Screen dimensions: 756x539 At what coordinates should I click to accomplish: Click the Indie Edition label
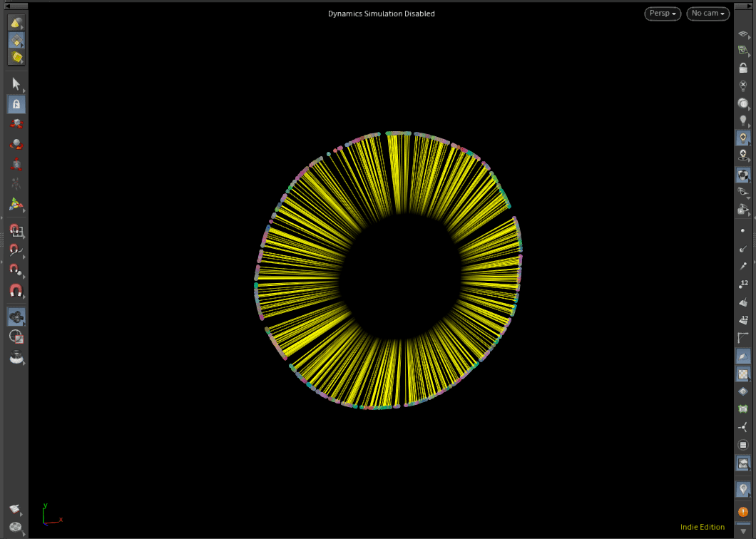coord(702,527)
